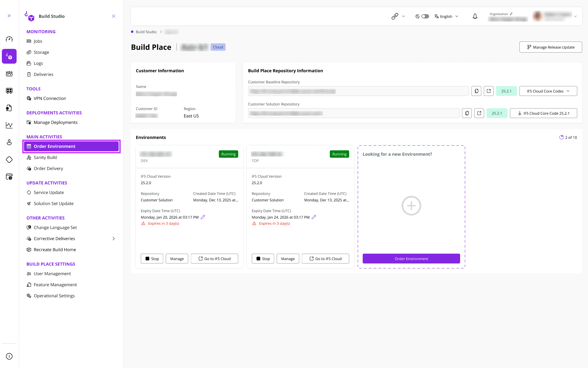Open the chart graph icon in rail
The height and width of the screenshot is (368, 588).
click(9, 125)
